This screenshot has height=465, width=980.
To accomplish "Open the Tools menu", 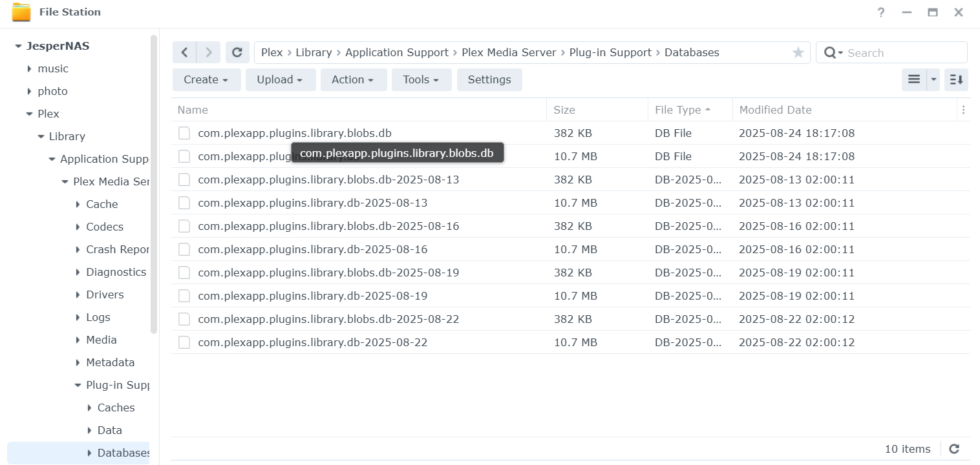I will pos(421,79).
